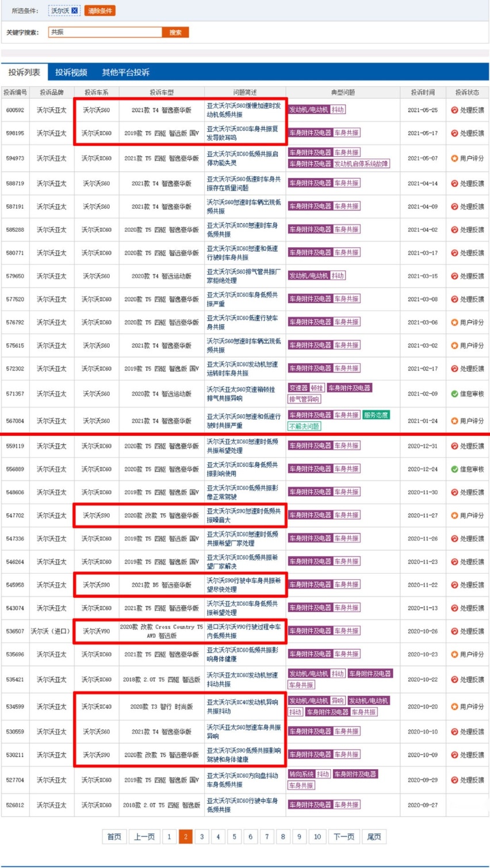Image resolution: width=490 pixels, height=868 pixels.
Task: Switch to the 投诉列表 tab
Action: [x=24, y=72]
